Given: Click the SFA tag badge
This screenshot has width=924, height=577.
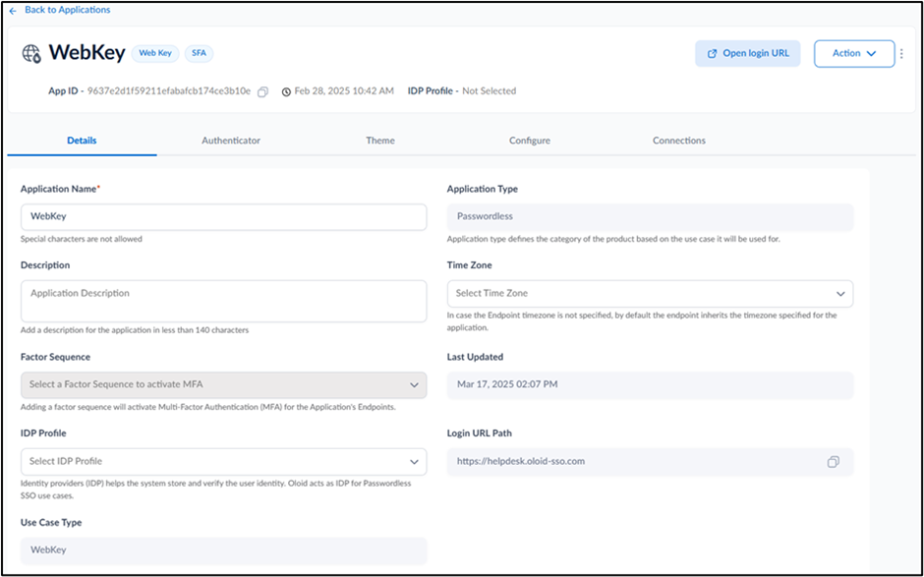Looking at the screenshot, I should coord(200,54).
